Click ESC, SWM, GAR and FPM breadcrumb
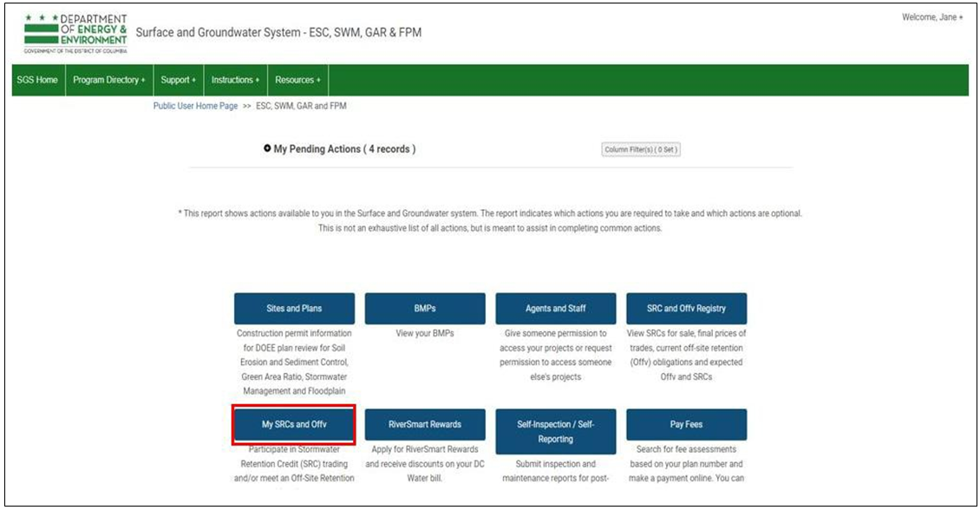980x510 pixels. (x=301, y=106)
